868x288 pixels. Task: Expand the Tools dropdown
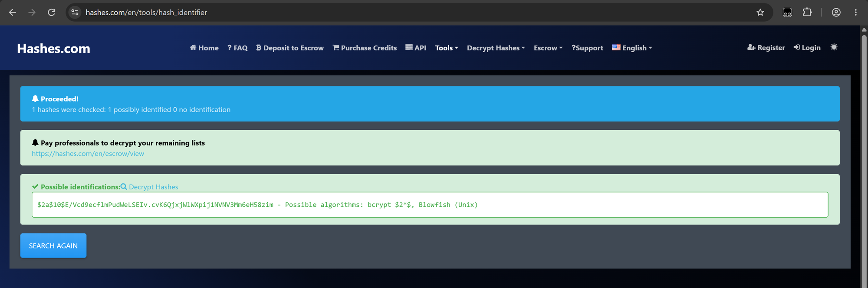pos(447,48)
